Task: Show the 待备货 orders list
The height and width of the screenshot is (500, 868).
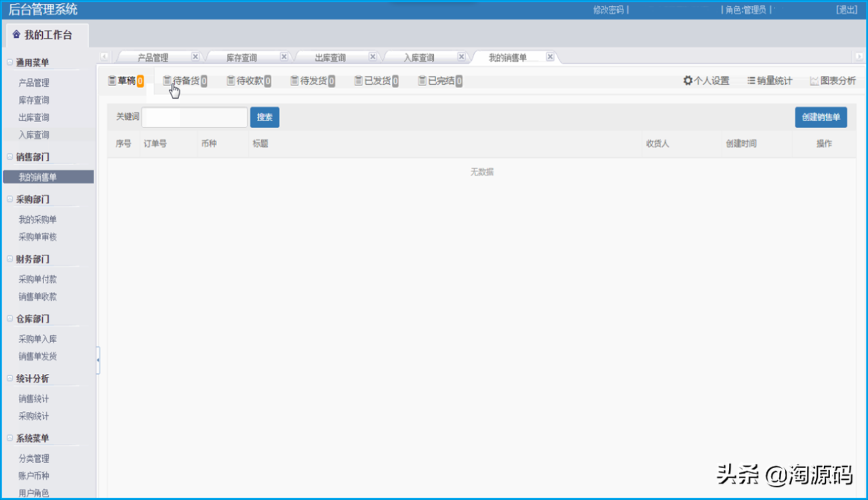Action: coord(184,81)
